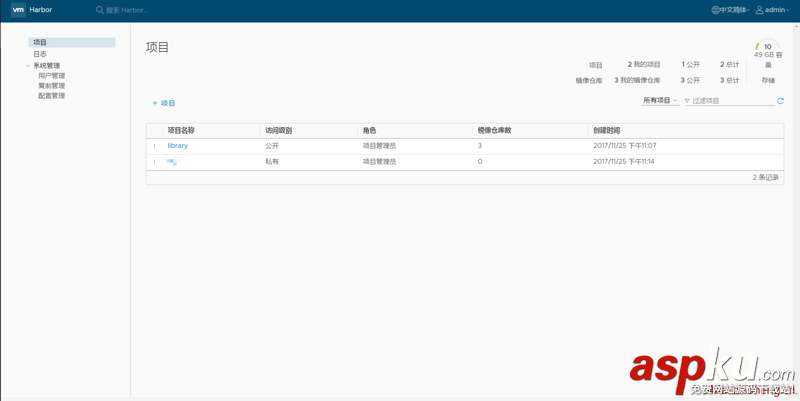Sort by 访问级别 column header

coord(279,131)
